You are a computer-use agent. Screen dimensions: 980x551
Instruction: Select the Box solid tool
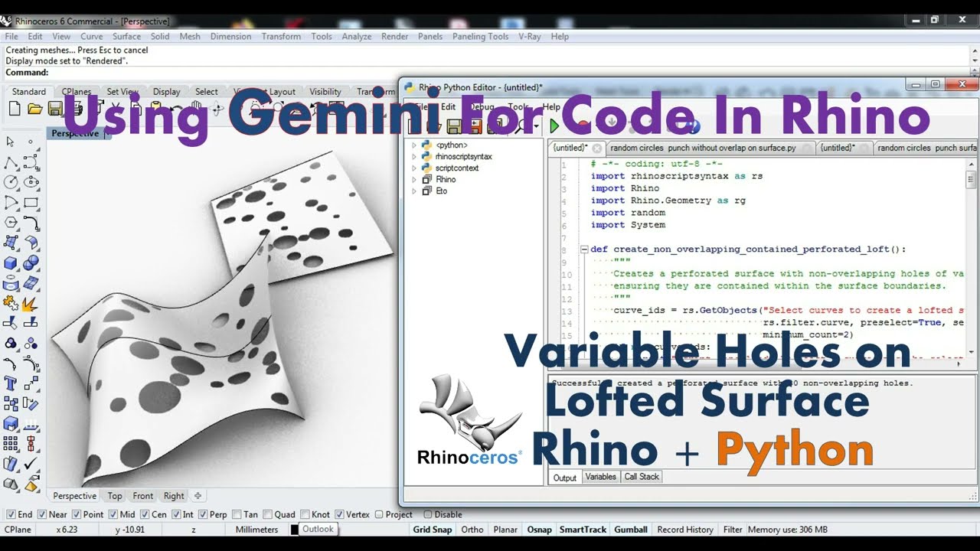11,263
